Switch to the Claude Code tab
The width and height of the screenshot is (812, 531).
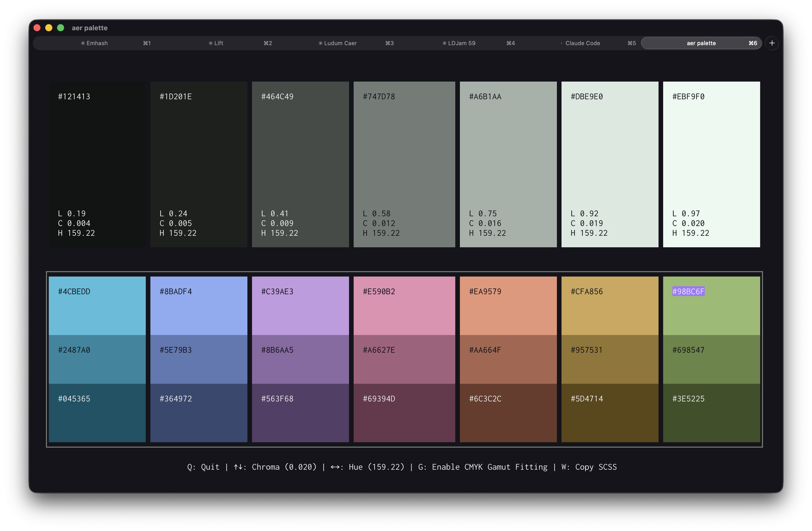tap(580, 43)
